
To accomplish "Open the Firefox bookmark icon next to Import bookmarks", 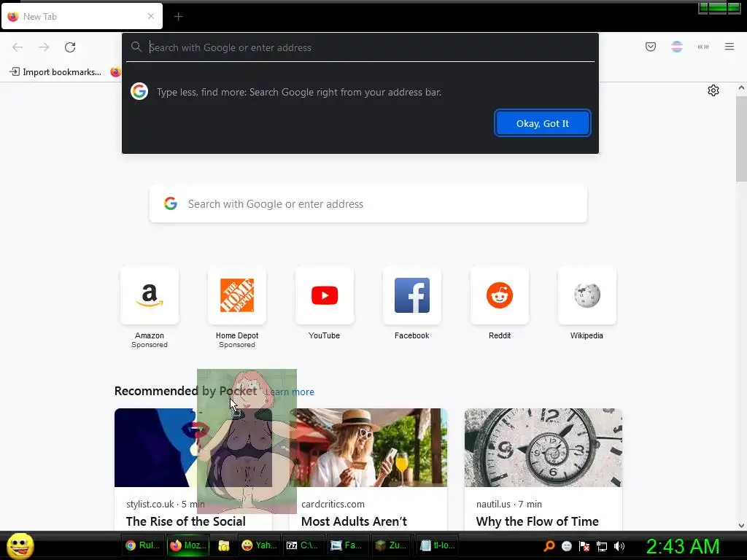I will (115, 72).
